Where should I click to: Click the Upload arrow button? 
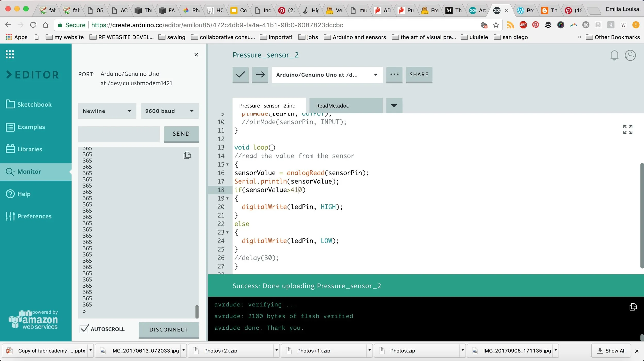(260, 75)
